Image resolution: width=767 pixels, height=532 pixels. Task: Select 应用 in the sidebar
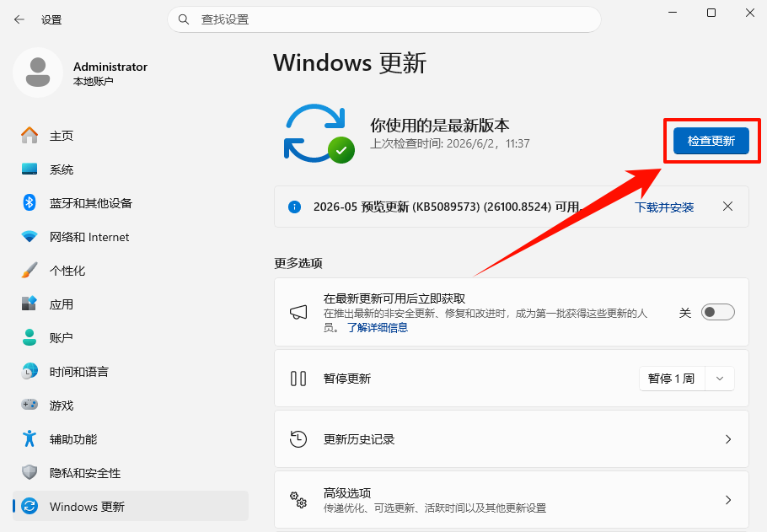click(131, 304)
